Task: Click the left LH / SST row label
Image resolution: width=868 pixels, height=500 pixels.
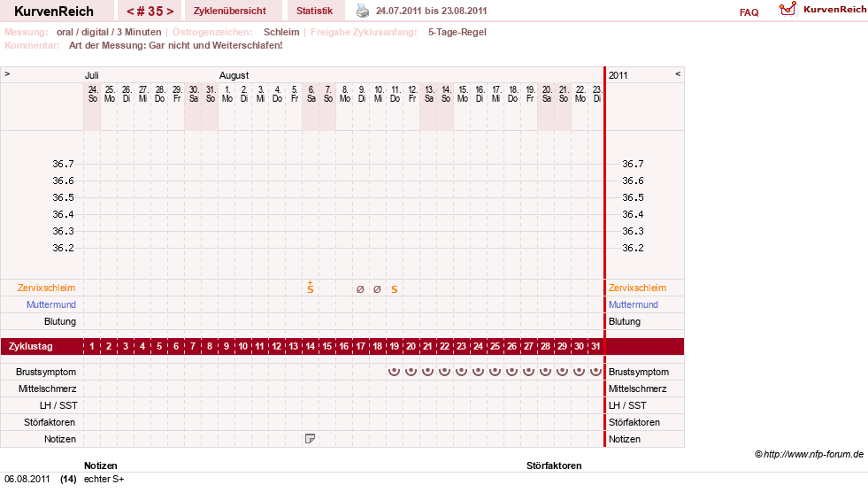Action: pos(58,405)
